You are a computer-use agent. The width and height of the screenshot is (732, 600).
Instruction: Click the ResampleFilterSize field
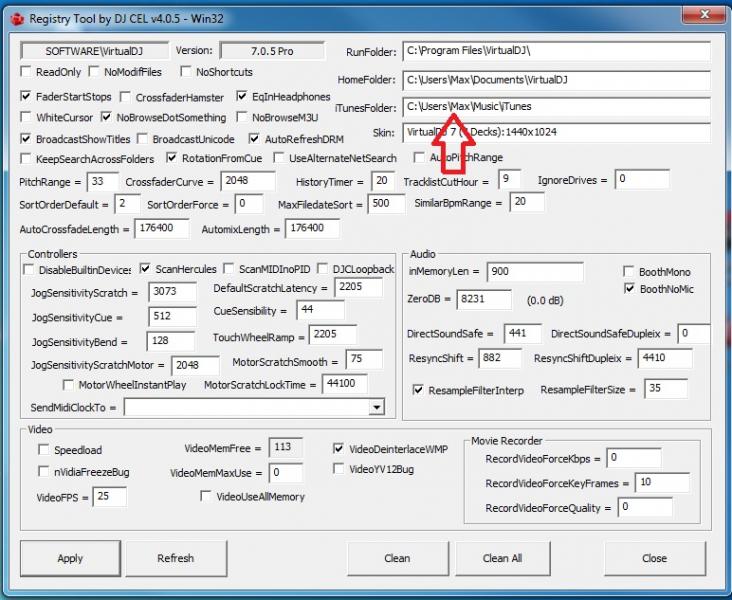pos(666,388)
